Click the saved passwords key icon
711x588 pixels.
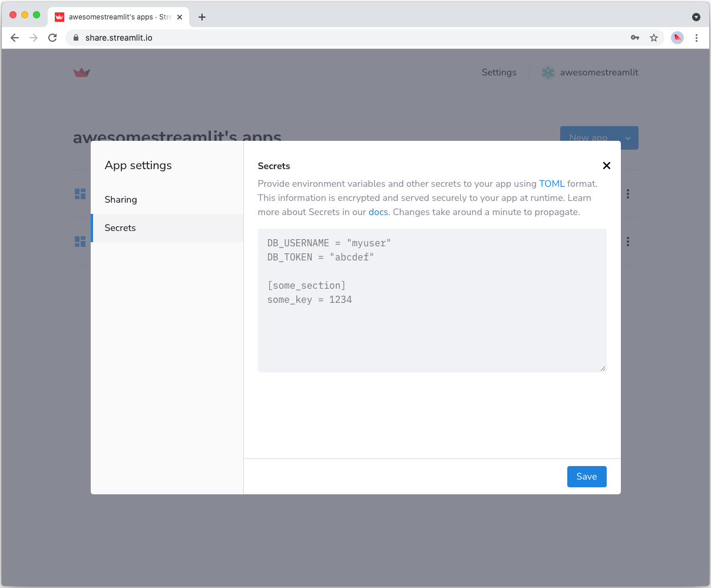pos(635,38)
